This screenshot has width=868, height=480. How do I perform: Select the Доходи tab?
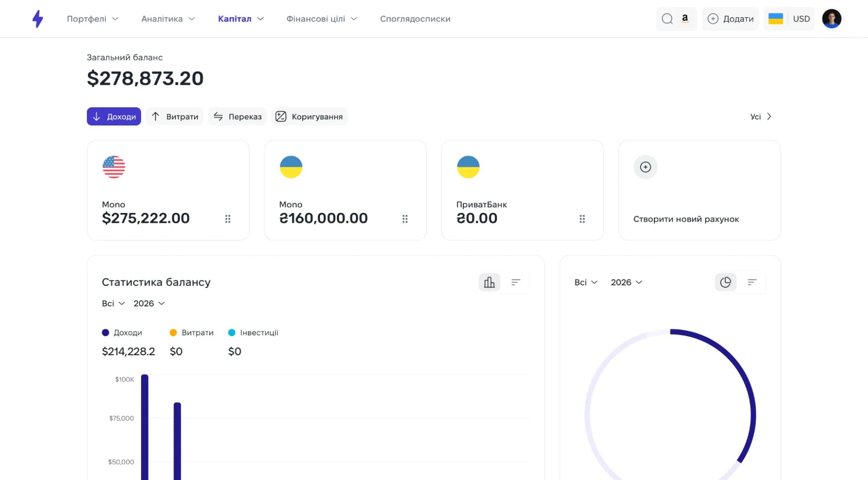[114, 116]
